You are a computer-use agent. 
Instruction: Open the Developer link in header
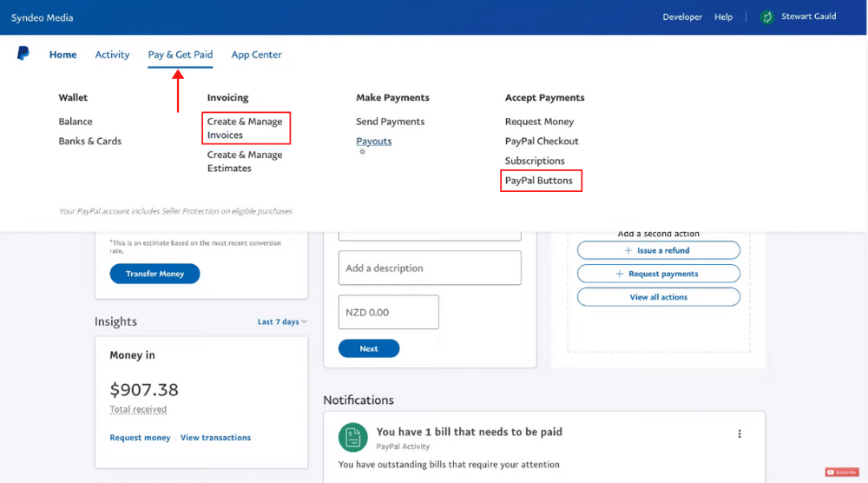point(682,17)
